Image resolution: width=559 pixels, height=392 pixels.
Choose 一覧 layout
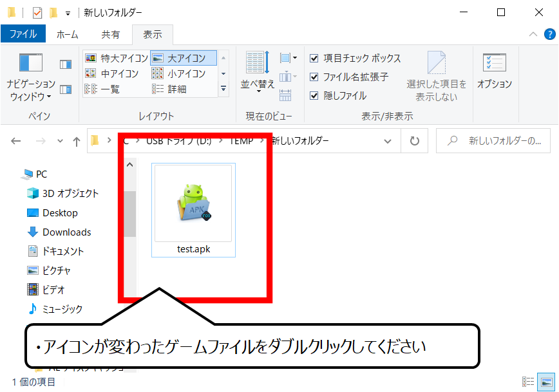click(102, 89)
